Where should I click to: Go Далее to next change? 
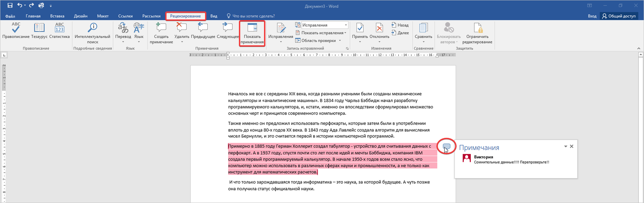coord(400,33)
